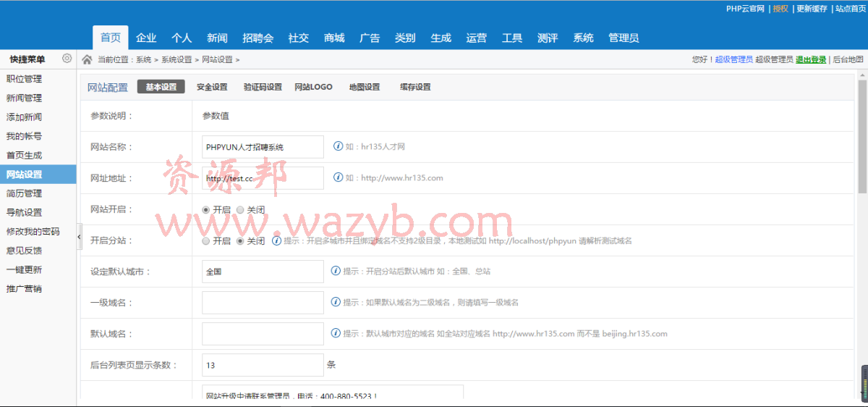The image size is (868, 407).
Task: Click 站点首页 in header
Action: tap(850, 9)
